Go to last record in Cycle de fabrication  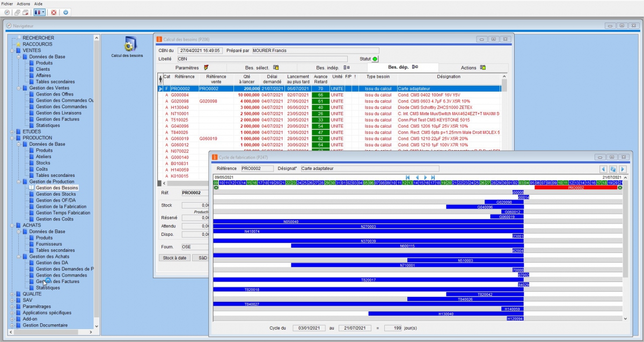[x=433, y=177]
